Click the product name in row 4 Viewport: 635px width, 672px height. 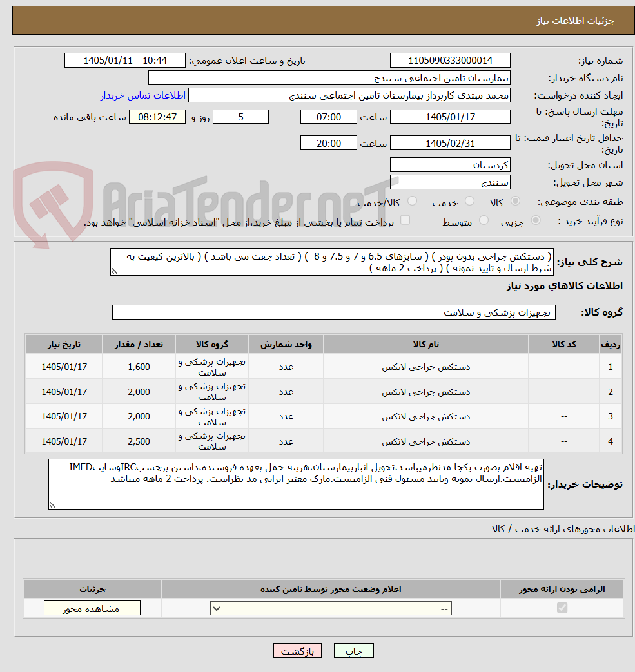[x=425, y=441]
